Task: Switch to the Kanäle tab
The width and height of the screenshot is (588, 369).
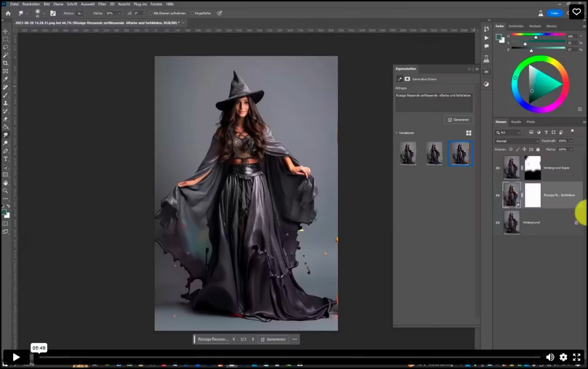Action: tap(516, 122)
